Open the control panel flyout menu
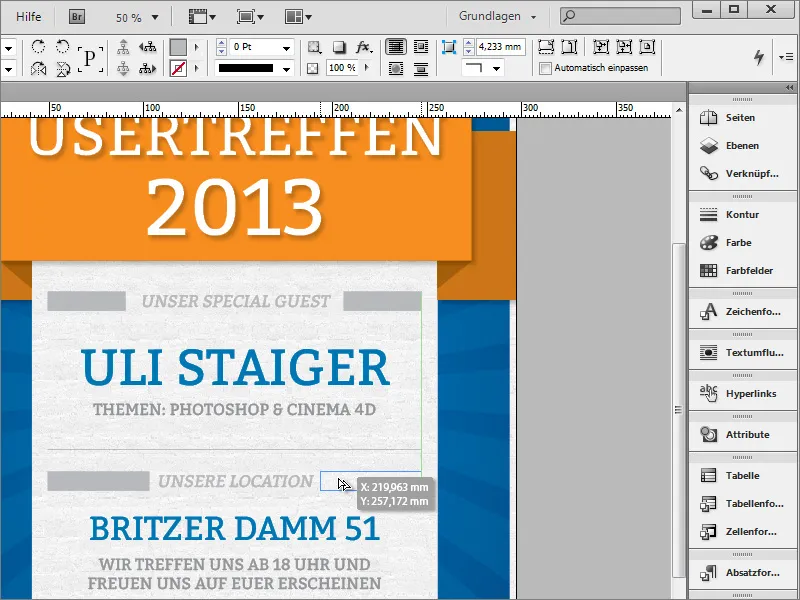This screenshot has height=600, width=800. [x=786, y=57]
